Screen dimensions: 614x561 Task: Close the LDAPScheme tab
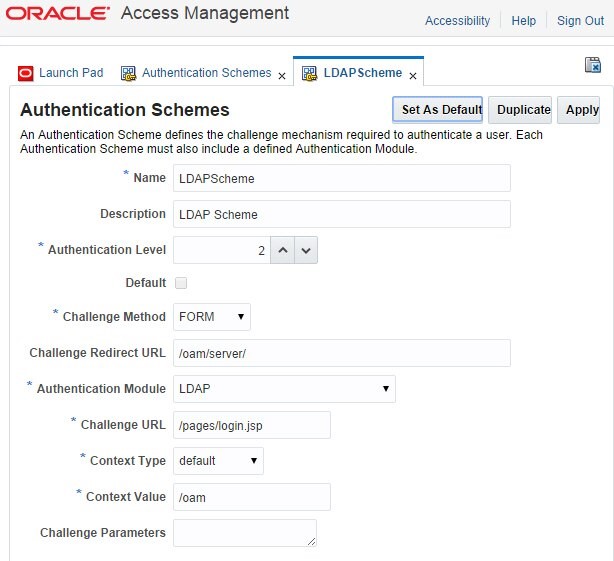coord(413,76)
